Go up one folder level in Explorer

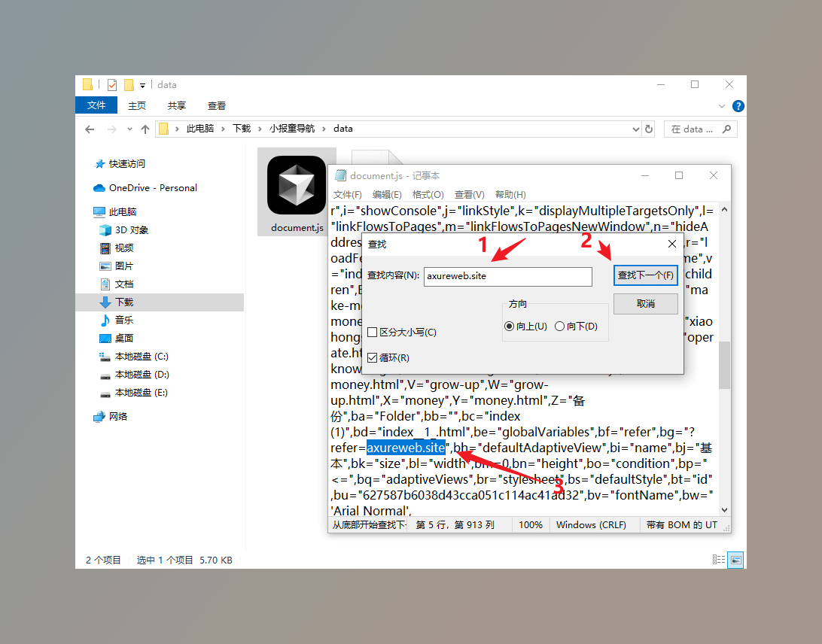(145, 129)
